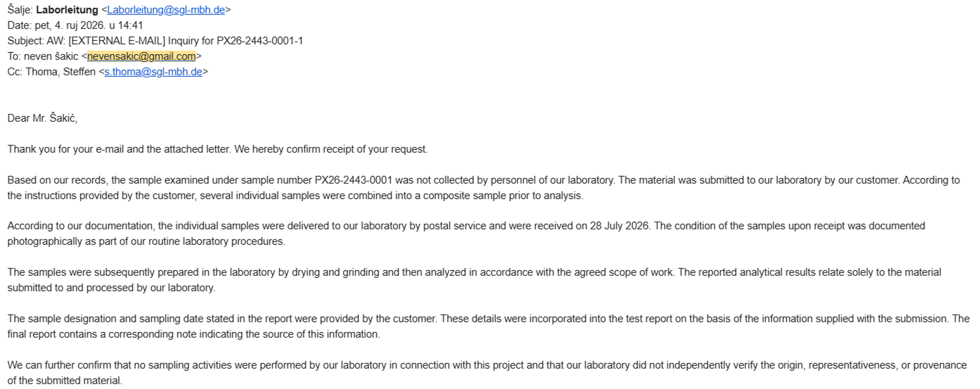This screenshot has height=389, width=980.
Task: Click the phrase composite sample prior to analysis
Action: (x=503, y=196)
